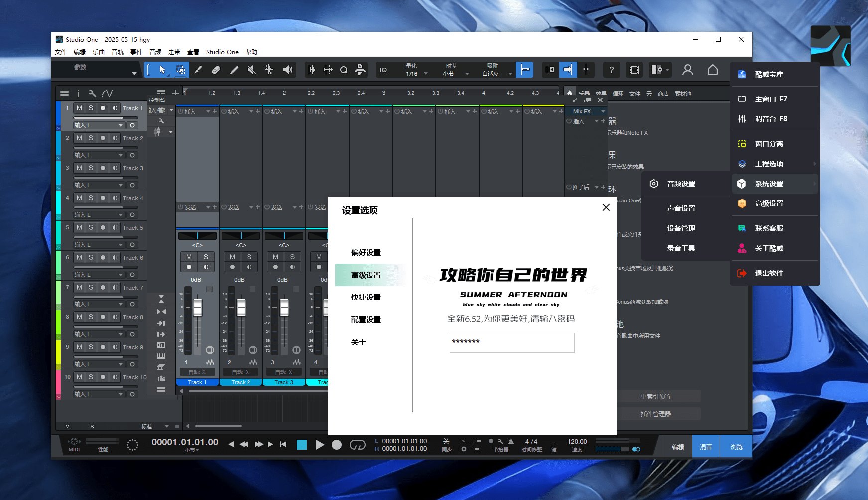Add a track with plus icon
The image size is (868, 500).
(x=175, y=93)
